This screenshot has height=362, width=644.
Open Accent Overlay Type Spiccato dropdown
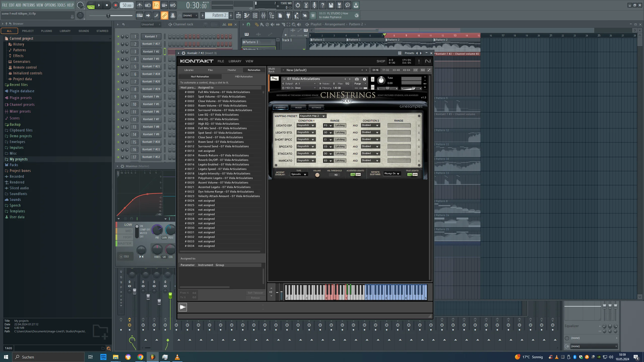coord(299,174)
